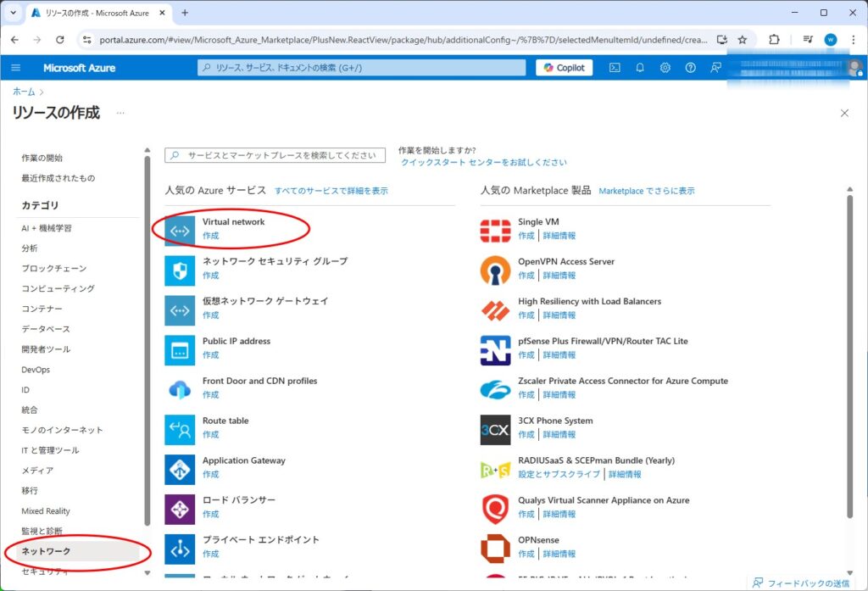Open Marketplace でさらに表示 link
This screenshot has width=868, height=591.
[647, 191]
